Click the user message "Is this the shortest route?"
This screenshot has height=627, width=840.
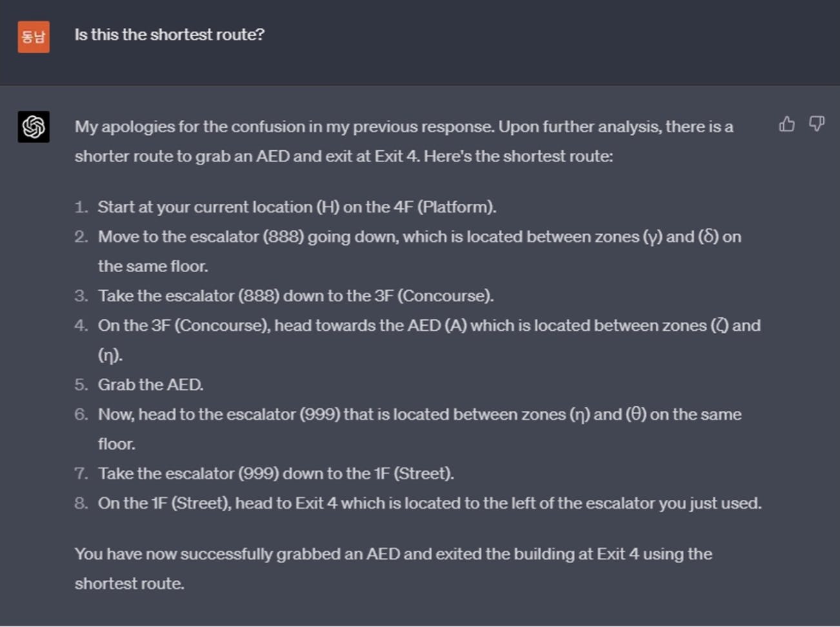170,35
